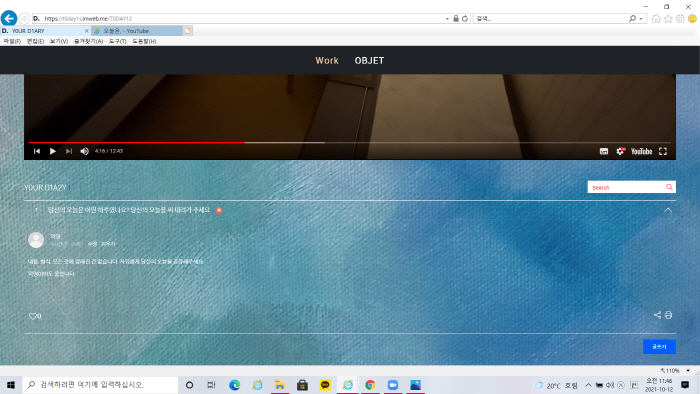Screen dimensions: 700x394
Task: Open KakaoTalk from taskbar
Action: click(325, 385)
